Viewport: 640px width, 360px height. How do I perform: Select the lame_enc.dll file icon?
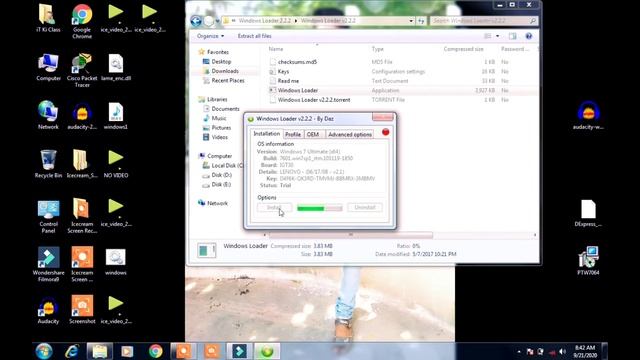pos(116,67)
